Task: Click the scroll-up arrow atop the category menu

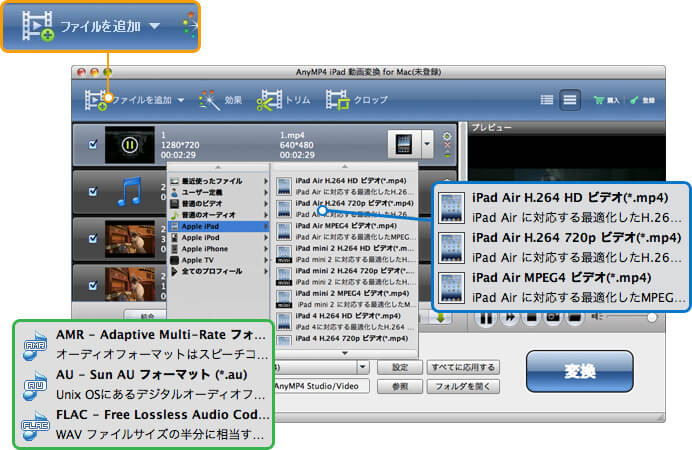Action: click(218, 168)
